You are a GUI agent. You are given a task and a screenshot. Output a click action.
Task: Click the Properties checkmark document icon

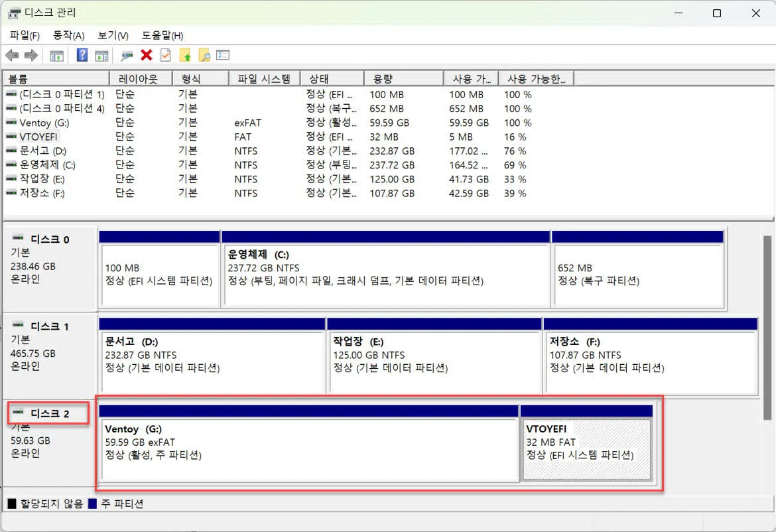(x=165, y=56)
